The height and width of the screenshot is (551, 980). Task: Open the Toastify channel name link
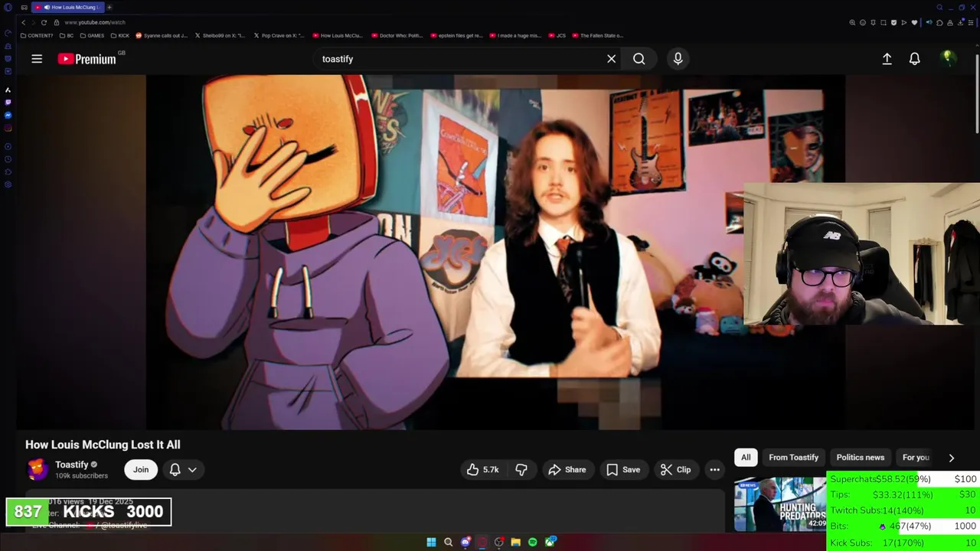point(72,465)
